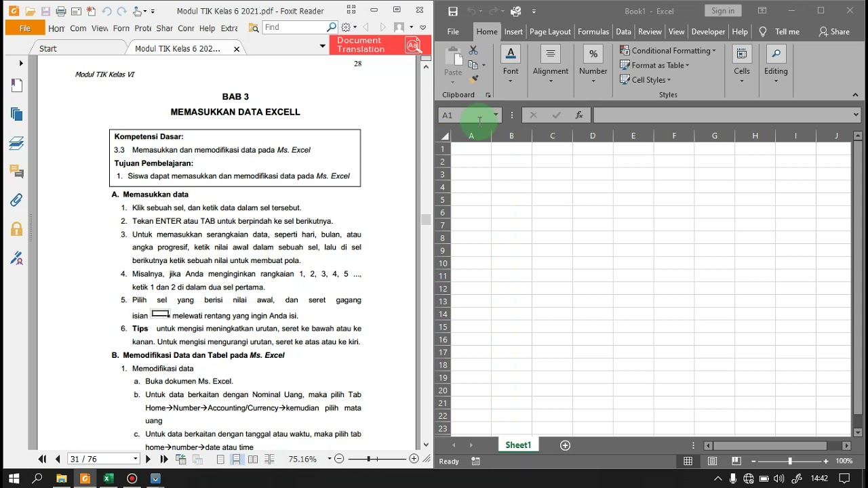Open the Windows Start menu
The image size is (868, 488).
[x=14, y=479]
